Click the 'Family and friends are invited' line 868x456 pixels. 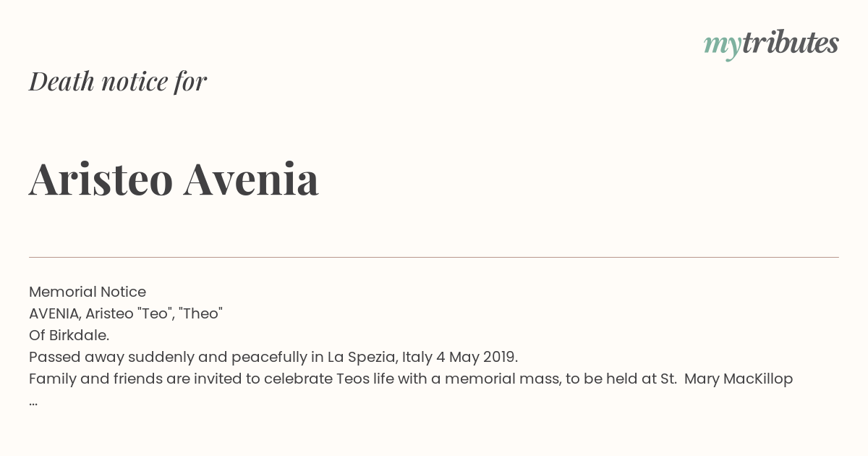(x=411, y=379)
